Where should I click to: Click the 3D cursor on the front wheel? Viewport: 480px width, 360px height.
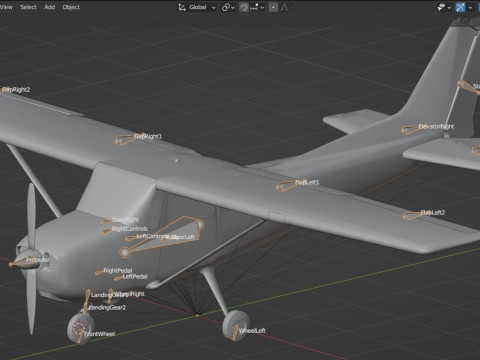(x=79, y=329)
